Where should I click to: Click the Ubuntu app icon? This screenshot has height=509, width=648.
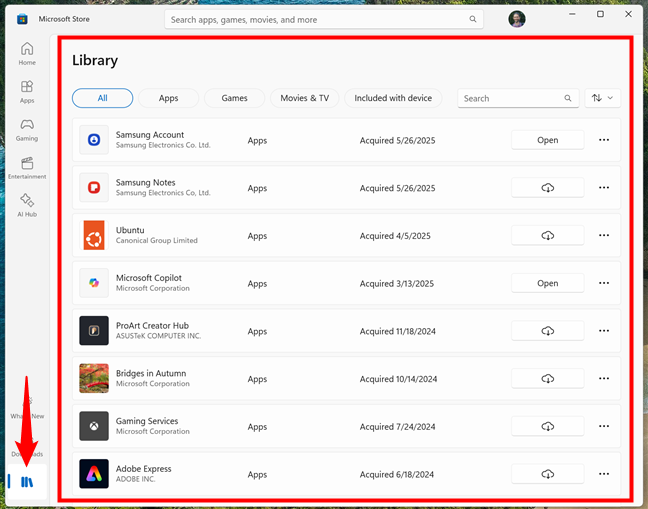[94, 235]
